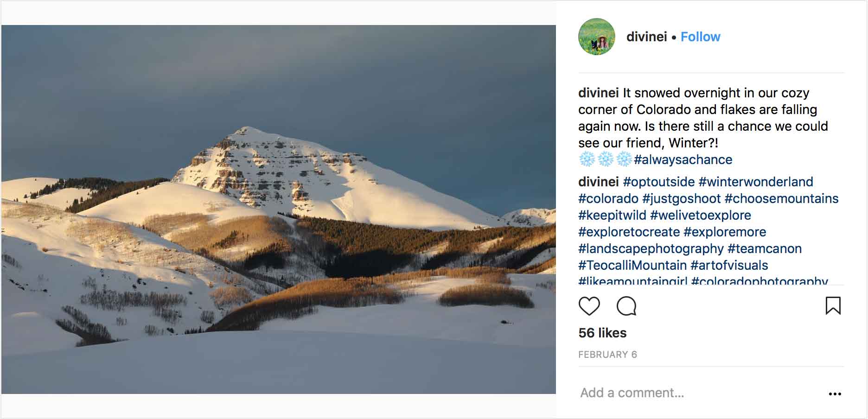The image size is (868, 419).
Task: Click the divinei profile avatar
Action: pos(597,37)
